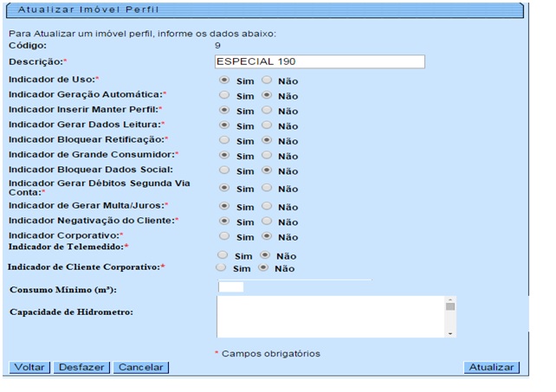Select Não for Indicador de Grande Consumidor
The image size is (556, 392).
[268, 155]
